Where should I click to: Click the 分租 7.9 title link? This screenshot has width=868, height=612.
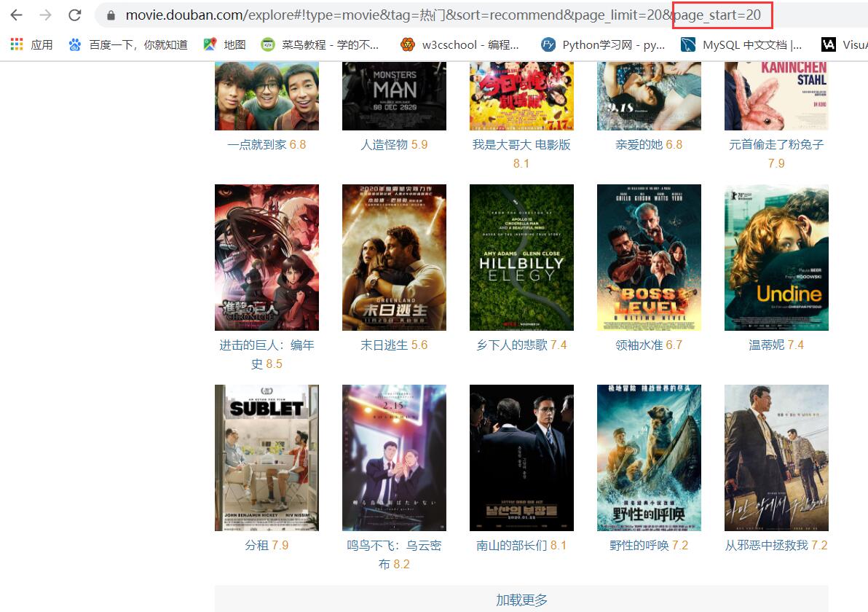[x=267, y=546]
